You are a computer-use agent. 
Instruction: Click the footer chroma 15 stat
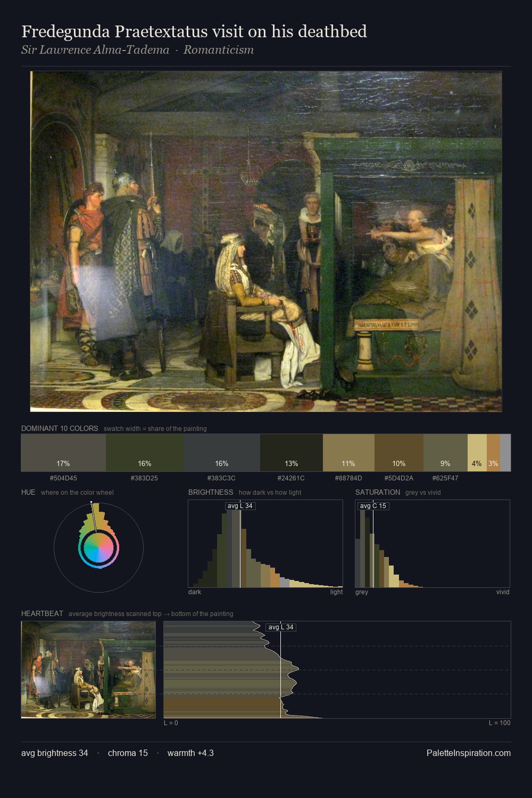[128, 753]
